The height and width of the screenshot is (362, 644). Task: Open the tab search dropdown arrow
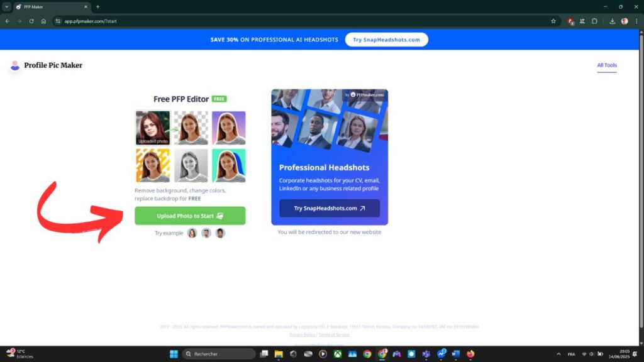coord(6,6)
